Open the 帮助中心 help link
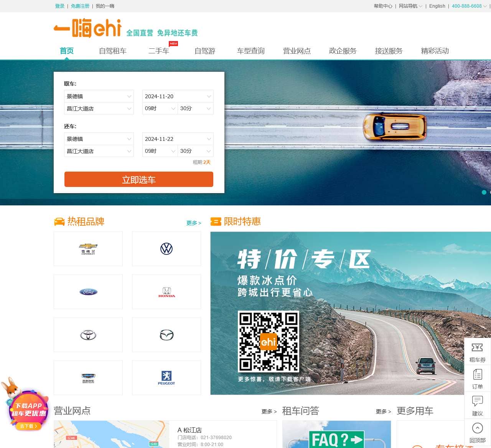This screenshot has height=448, width=491. pyautogui.click(x=383, y=6)
